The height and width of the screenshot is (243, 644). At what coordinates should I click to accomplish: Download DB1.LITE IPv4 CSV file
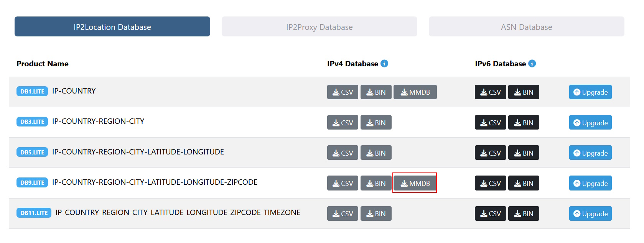343,92
